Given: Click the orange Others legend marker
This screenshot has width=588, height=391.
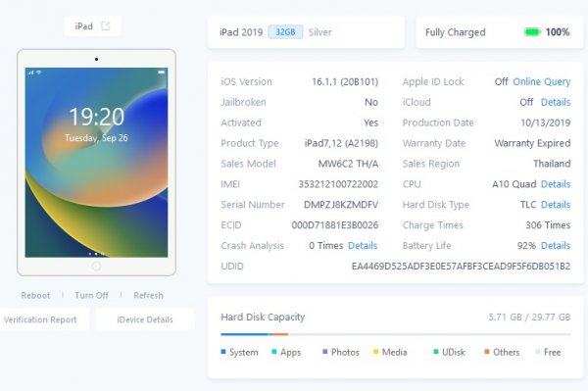Looking at the screenshot, I should click(487, 352).
